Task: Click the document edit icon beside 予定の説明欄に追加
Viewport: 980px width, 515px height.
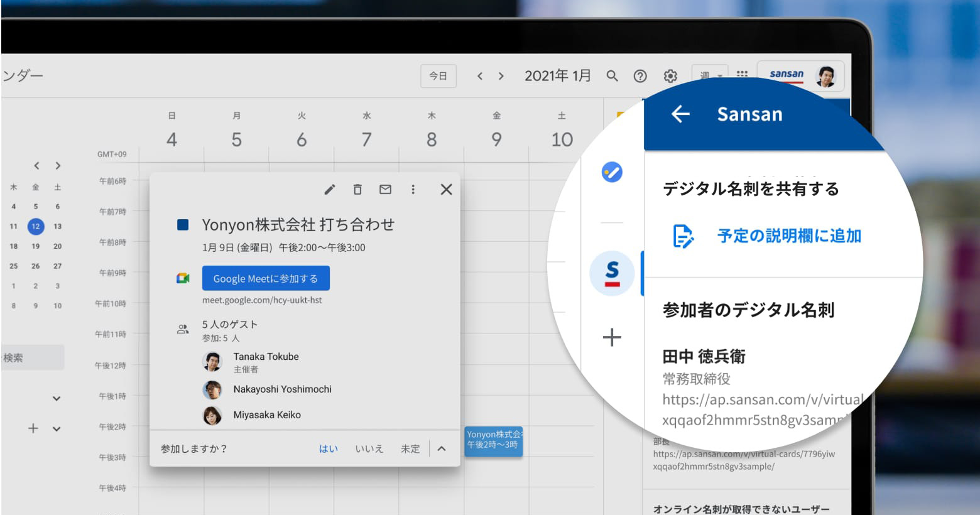Action: 683,236
